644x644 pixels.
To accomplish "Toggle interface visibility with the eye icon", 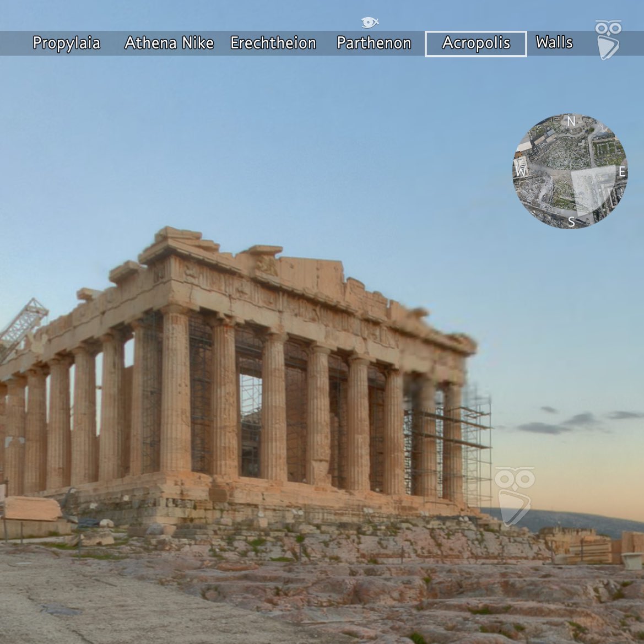I will click(369, 22).
